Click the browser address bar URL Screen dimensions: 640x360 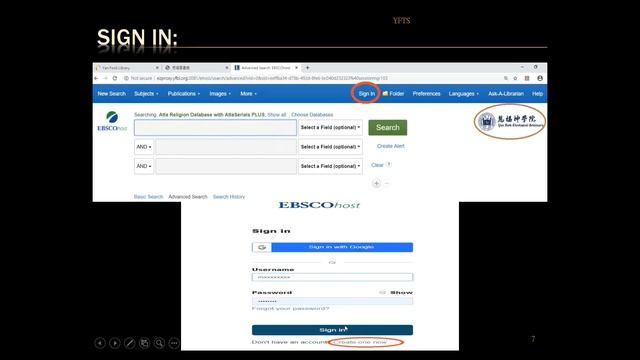[x=272, y=78]
